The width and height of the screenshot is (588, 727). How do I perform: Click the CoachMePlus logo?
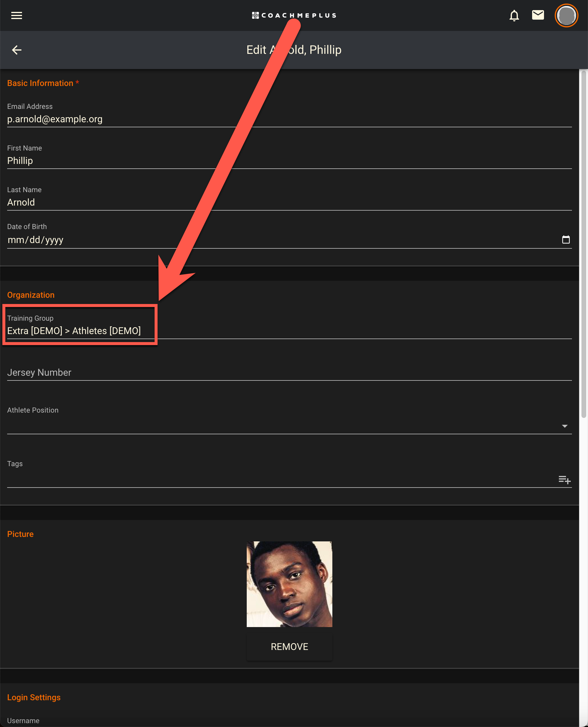coord(294,15)
